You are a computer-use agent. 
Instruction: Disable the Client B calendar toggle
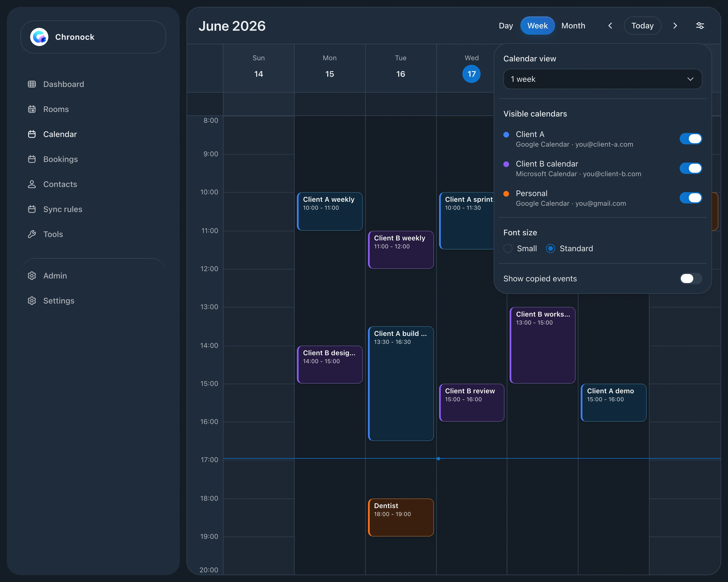(690, 168)
